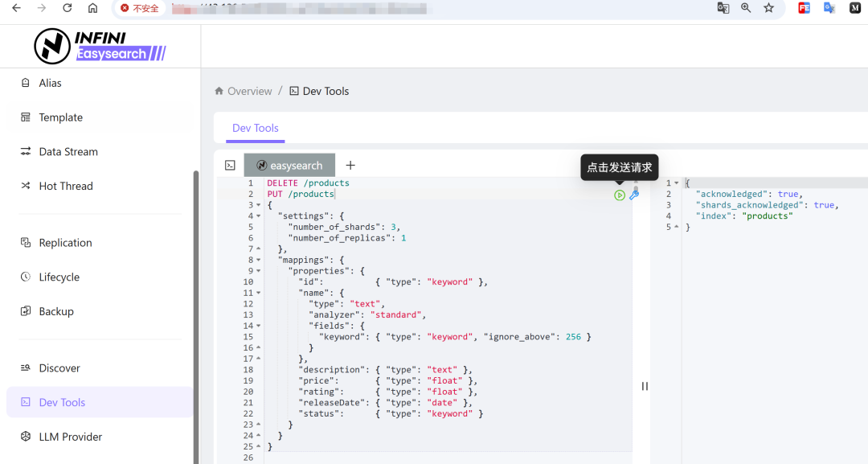Fold the mappings block at line 8

coord(258,261)
